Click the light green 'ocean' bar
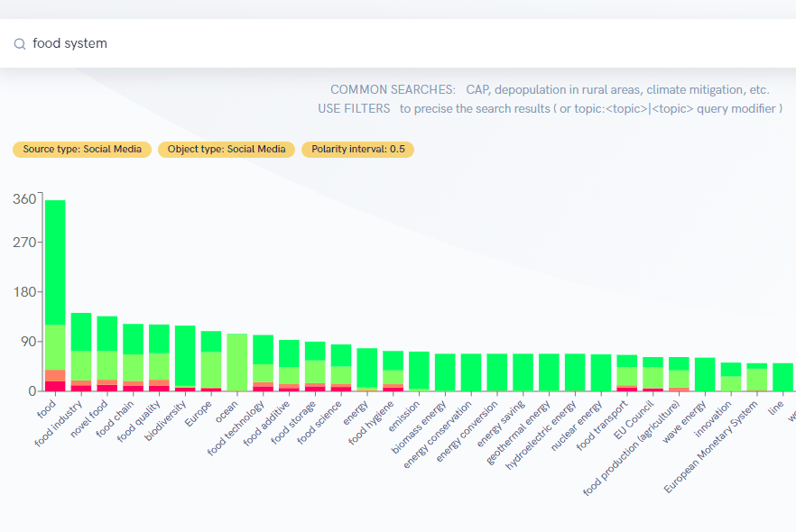 [237, 361]
